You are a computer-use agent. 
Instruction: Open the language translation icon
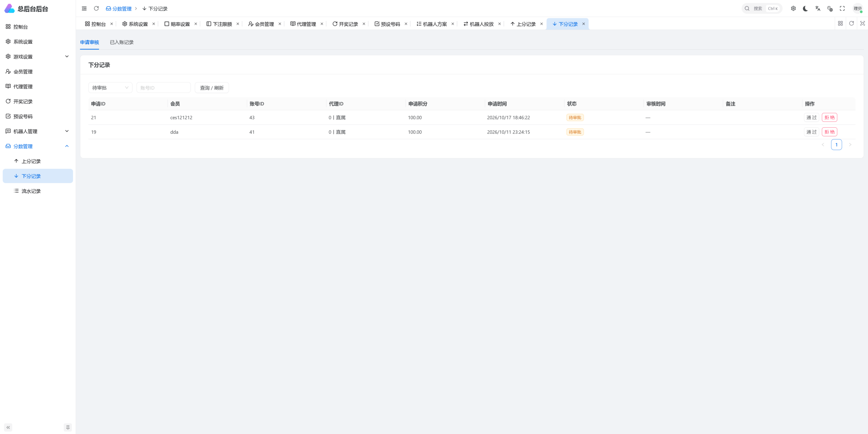[818, 8]
